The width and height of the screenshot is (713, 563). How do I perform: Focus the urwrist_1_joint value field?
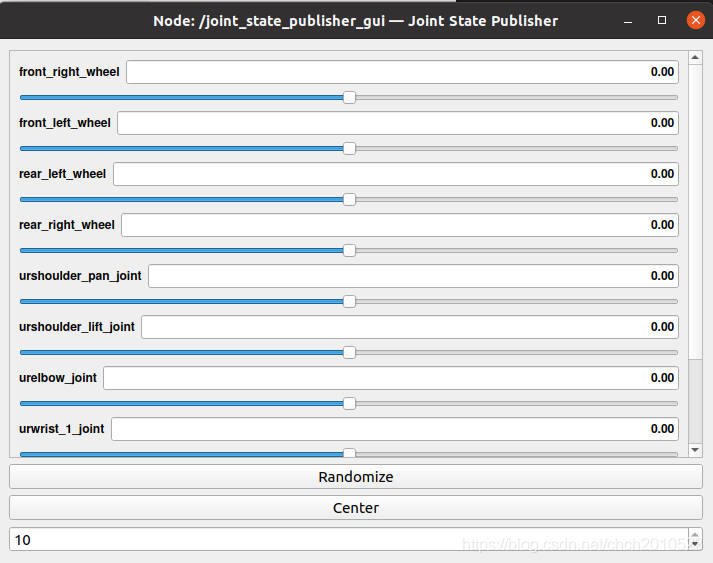click(x=394, y=429)
